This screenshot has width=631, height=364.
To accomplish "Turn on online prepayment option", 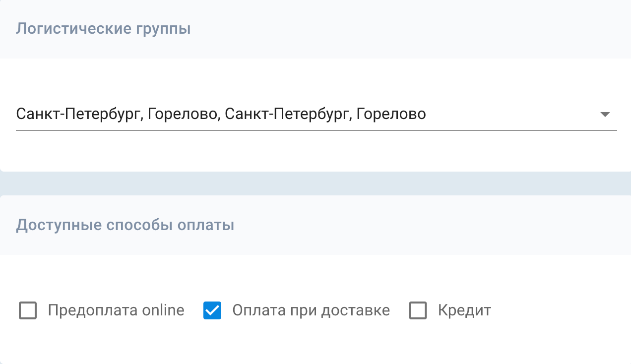I will pos(28,311).
